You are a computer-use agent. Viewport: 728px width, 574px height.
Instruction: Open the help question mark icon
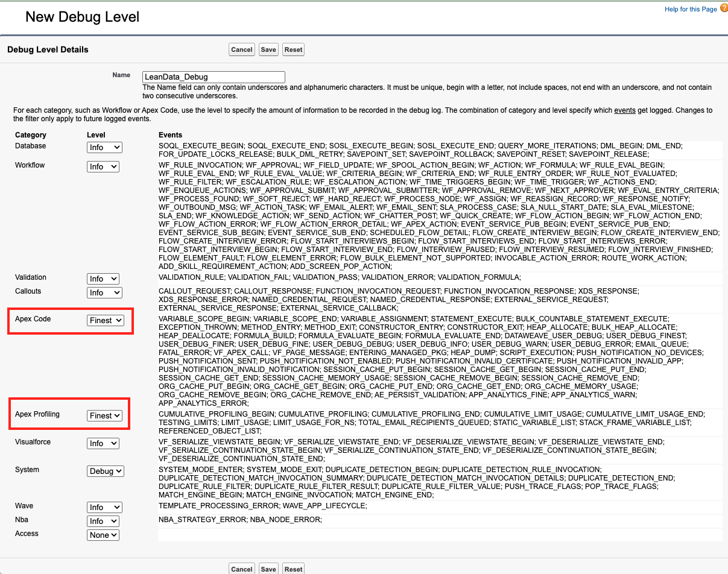tap(723, 9)
